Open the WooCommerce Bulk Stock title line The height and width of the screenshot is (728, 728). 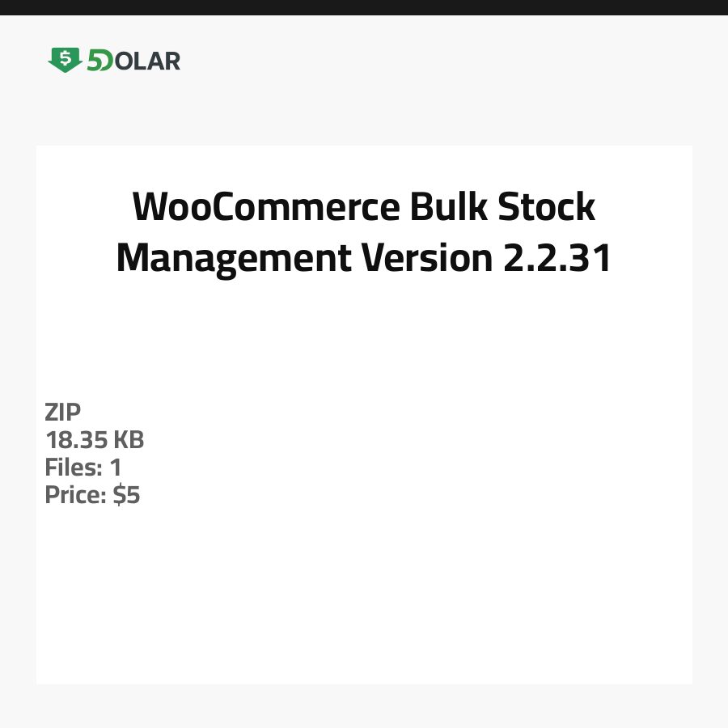[x=364, y=207]
